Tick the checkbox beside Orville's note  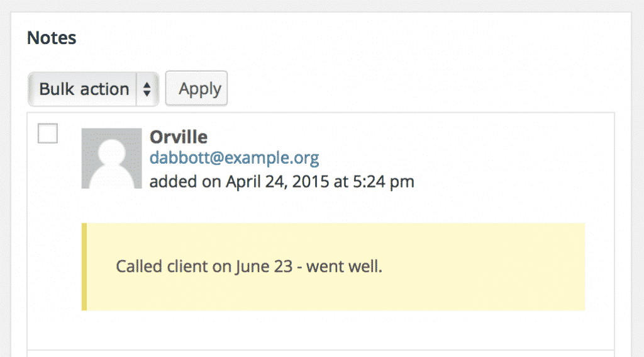[x=48, y=133]
